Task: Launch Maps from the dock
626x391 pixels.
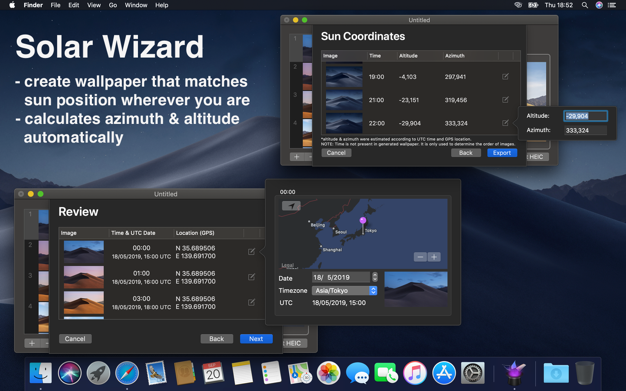Action: pos(300,373)
